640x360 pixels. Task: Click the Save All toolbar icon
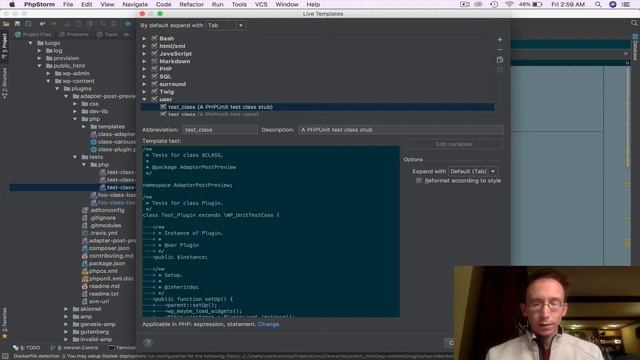pyautogui.click(x=17, y=24)
